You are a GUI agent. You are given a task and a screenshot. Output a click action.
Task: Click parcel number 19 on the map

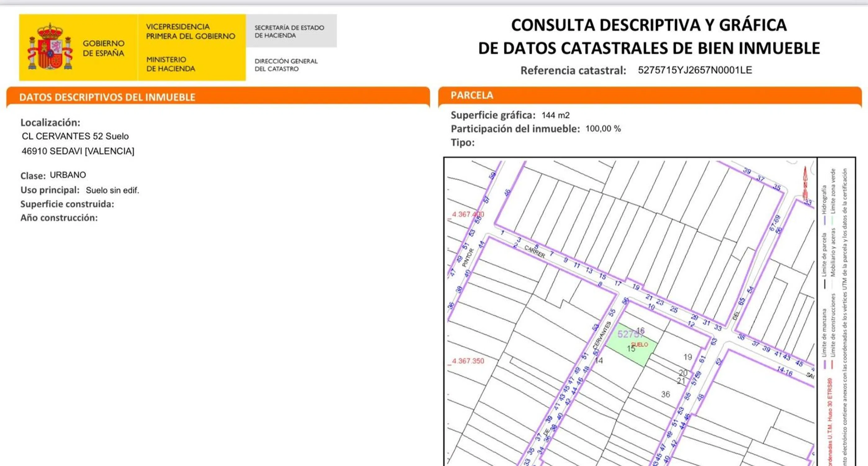point(688,357)
